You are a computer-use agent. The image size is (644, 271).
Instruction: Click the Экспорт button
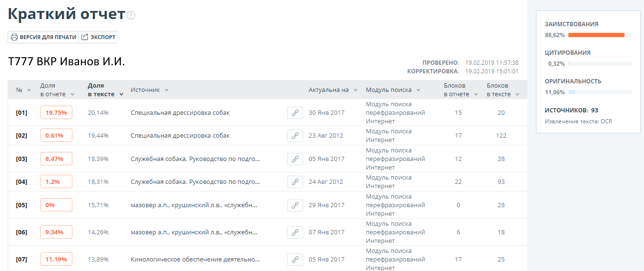98,37
